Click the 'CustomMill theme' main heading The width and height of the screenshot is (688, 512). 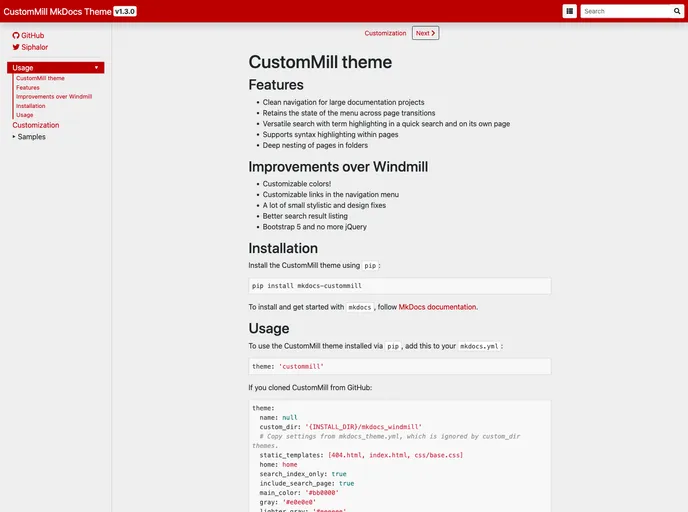coord(320,62)
